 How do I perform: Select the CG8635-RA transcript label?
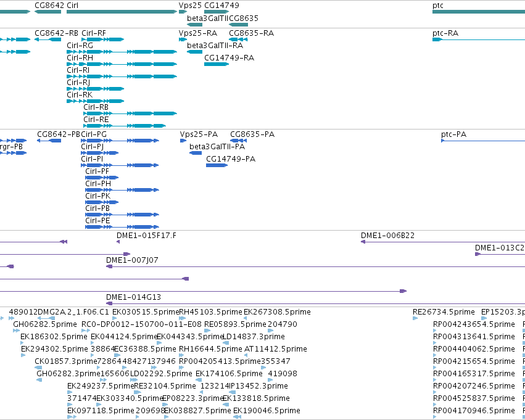click(252, 33)
